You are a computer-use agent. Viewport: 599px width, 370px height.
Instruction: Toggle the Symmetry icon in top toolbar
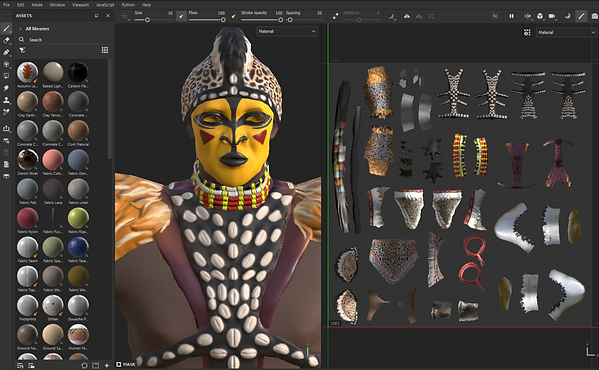(x=407, y=16)
